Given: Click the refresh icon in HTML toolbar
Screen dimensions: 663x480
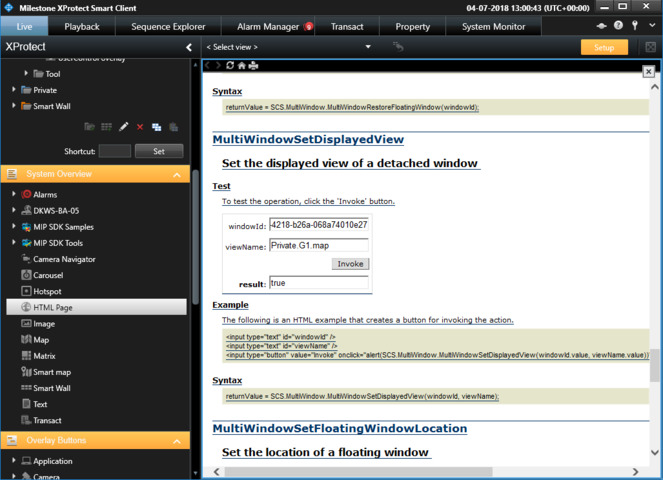Looking at the screenshot, I should pos(230,66).
